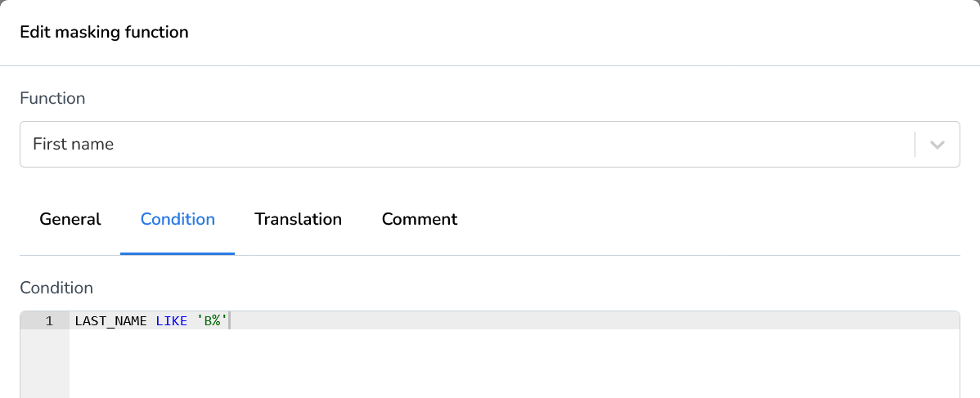Select the Condition tab
This screenshot has height=398, width=980.
pyautogui.click(x=178, y=219)
